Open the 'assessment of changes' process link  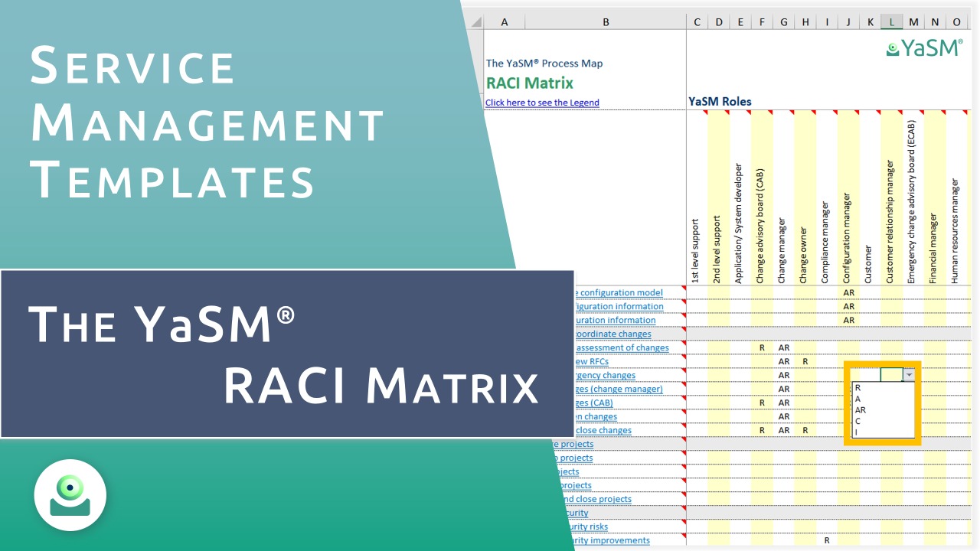(x=621, y=347)
